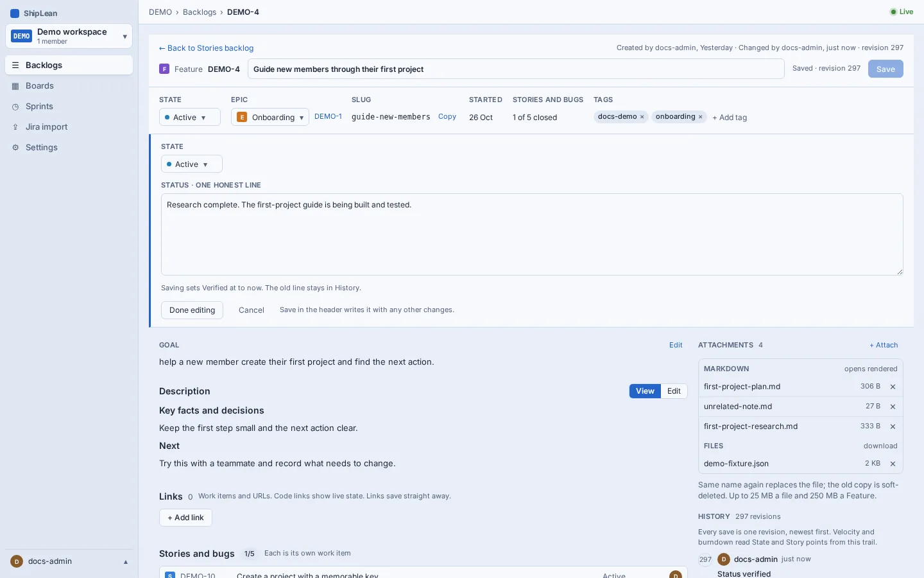This screenshot has height=578, width=924.
Task: Open the Boards sidebar item
Action: coord(69,85)
